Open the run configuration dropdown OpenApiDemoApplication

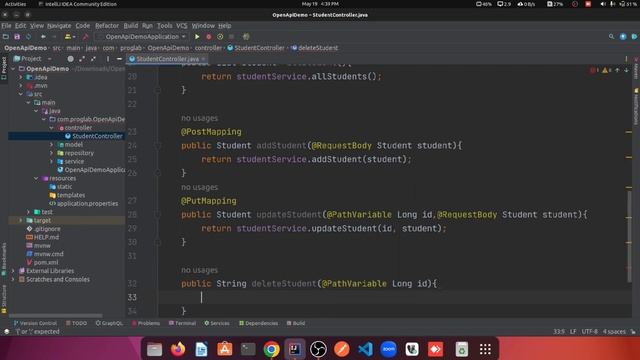point(142,37)
